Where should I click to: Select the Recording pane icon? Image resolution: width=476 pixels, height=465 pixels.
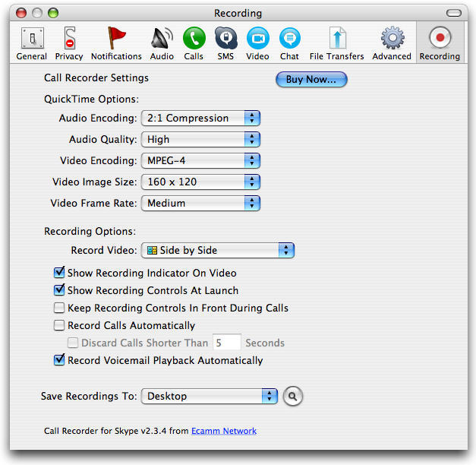[440, 43]
